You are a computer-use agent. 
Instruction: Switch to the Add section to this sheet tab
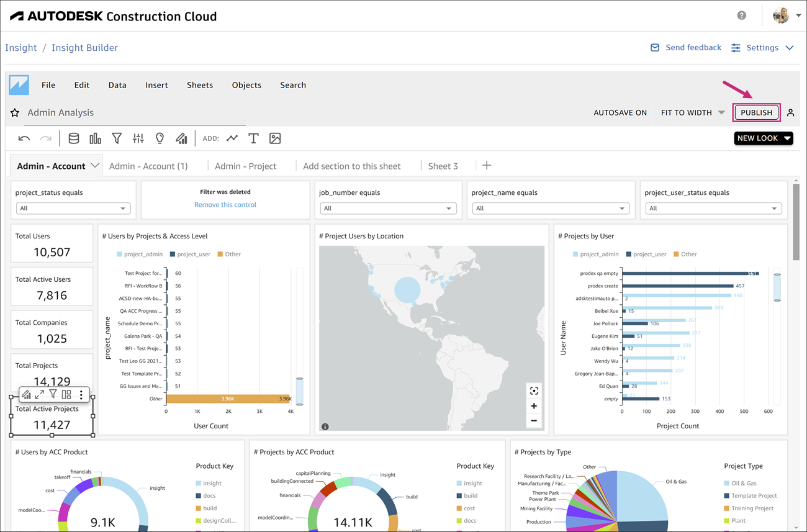[352, 166]
